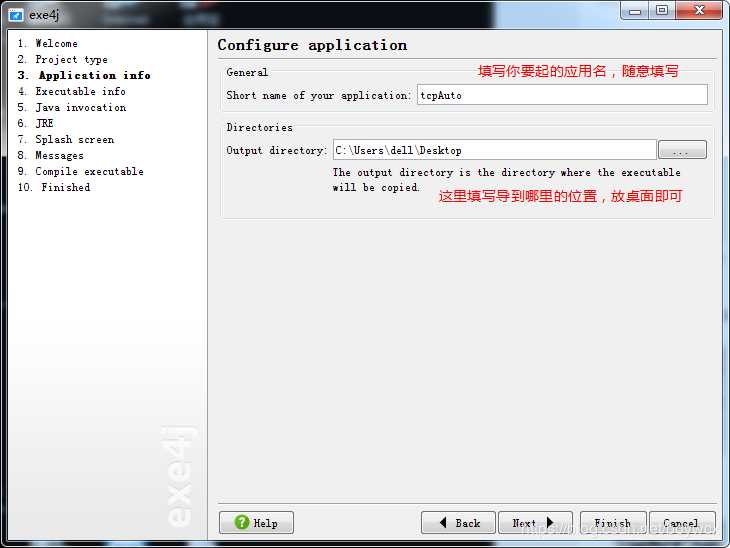
Task: Go to the Finished step
Action: coord(54,187)
